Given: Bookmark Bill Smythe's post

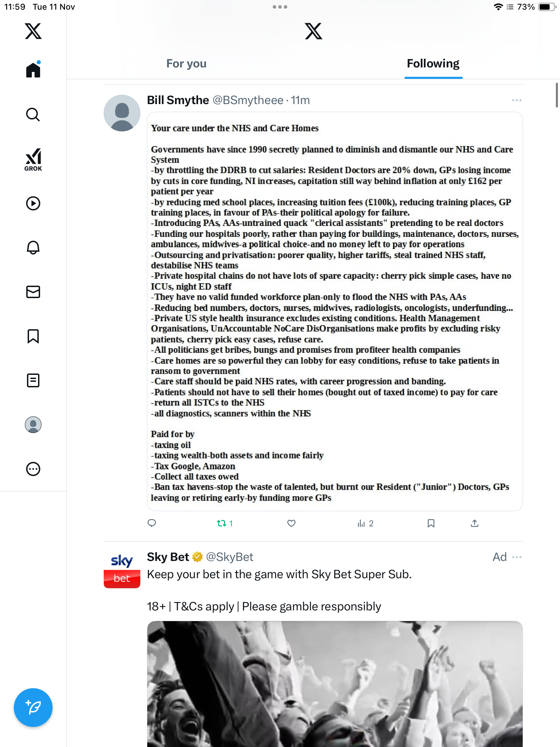Looking at the screenshot, I should (x=431, y=523).
